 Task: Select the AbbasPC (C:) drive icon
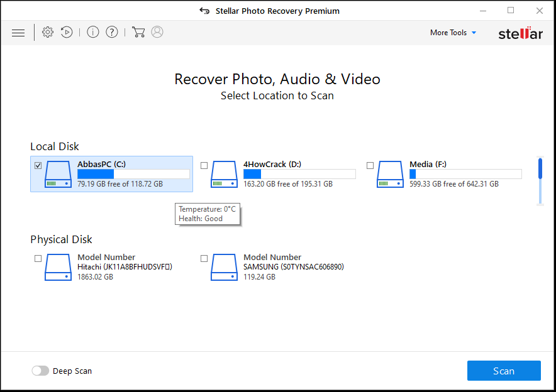(58, 174)
